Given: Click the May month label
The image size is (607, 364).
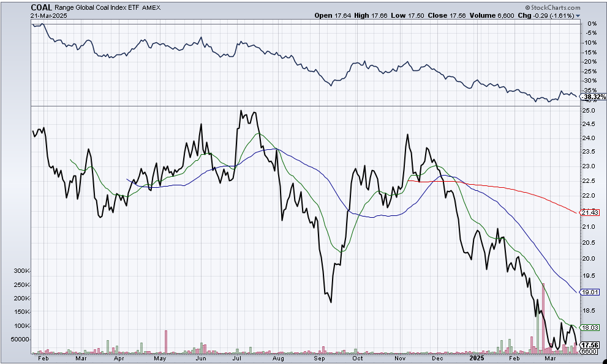Looking at the screenshot, I should tap(160, 358).
